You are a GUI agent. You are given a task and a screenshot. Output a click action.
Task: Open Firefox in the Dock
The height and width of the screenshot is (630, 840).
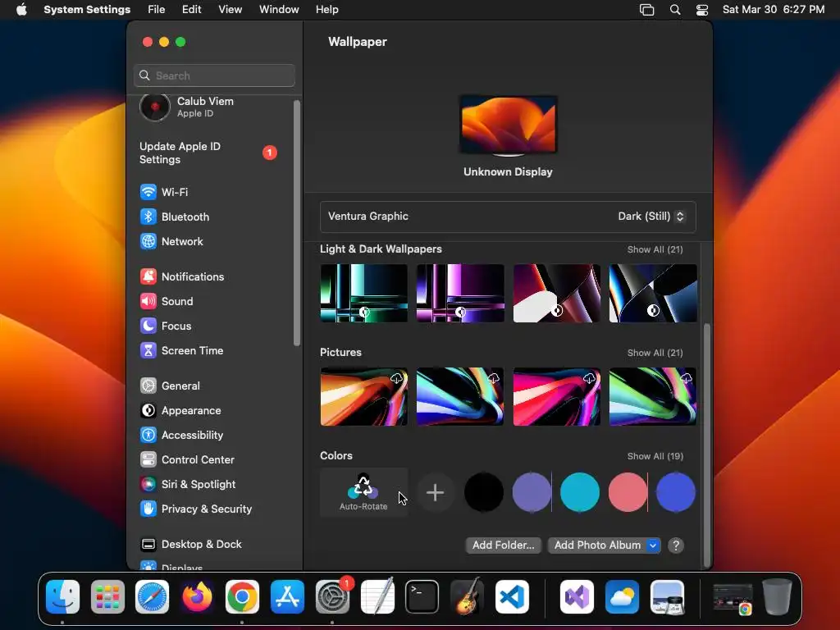pyautogui.click(x=197, y=596)
